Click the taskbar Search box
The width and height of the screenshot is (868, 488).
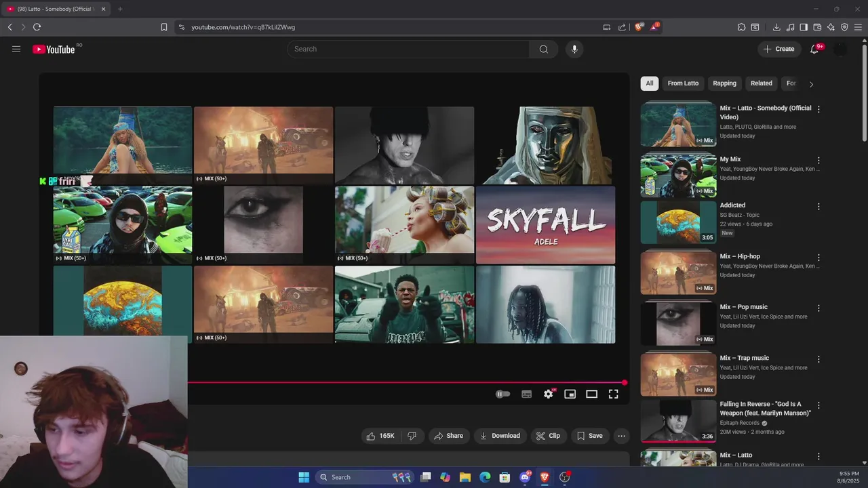coord(366,477)
